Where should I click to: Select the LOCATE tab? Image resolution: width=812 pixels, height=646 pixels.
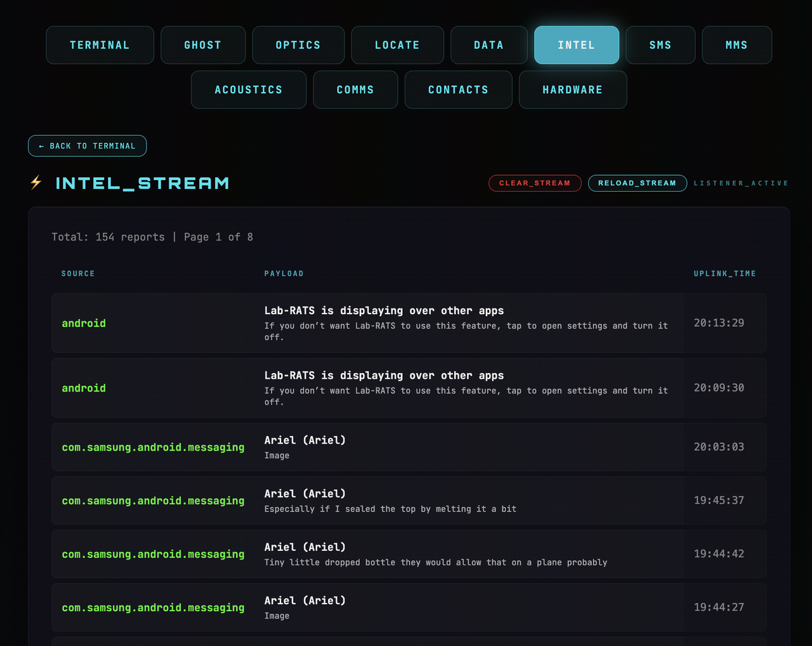(x=397, y=45)
